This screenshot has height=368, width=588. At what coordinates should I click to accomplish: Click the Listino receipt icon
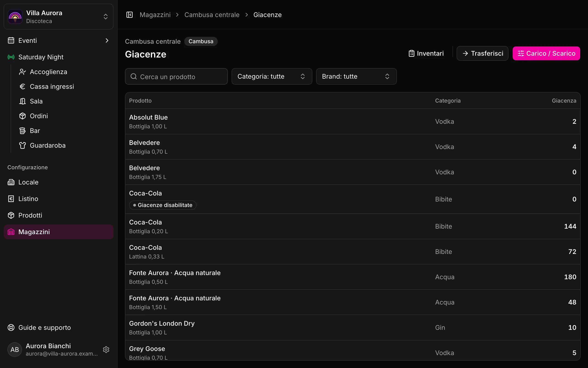11,198
